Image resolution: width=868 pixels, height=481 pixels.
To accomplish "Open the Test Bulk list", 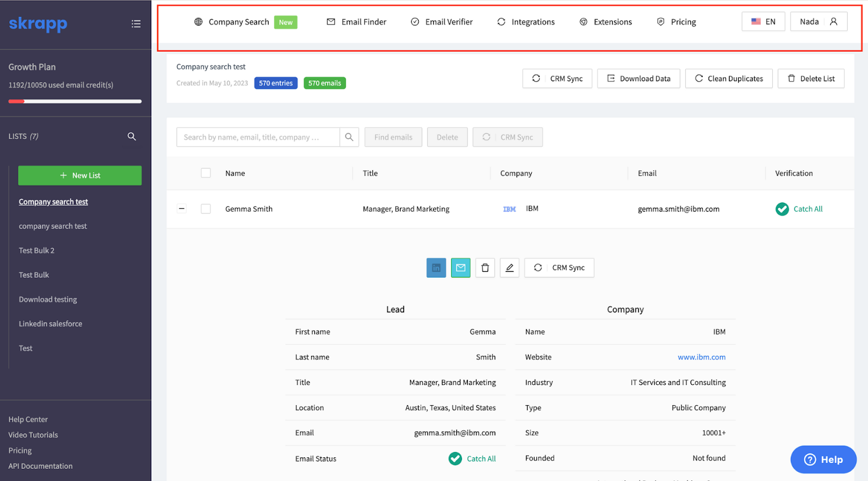I will click(x=34, y=275).
